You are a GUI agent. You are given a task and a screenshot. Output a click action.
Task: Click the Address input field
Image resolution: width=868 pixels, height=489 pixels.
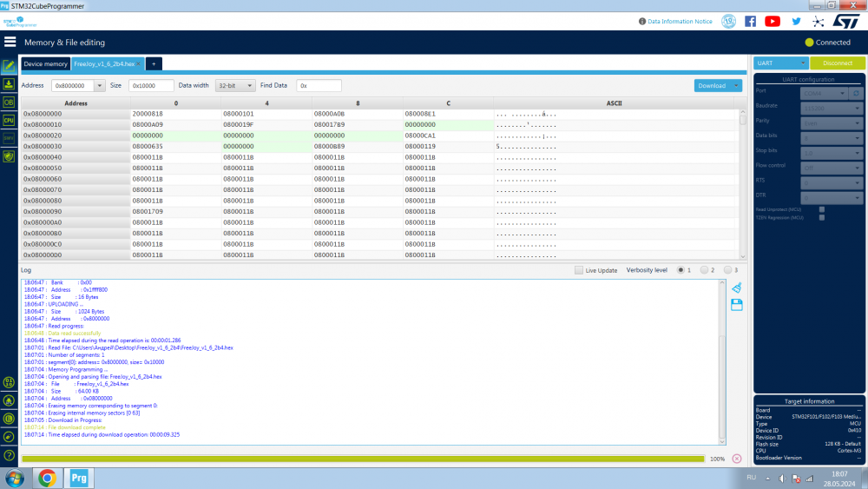click(x=73, y=86)
